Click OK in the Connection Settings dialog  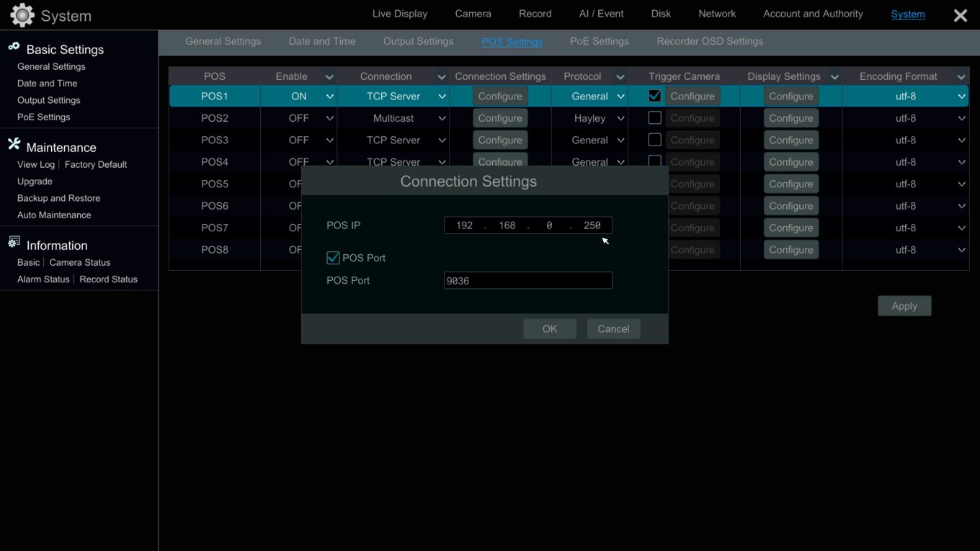click(550, 328)
